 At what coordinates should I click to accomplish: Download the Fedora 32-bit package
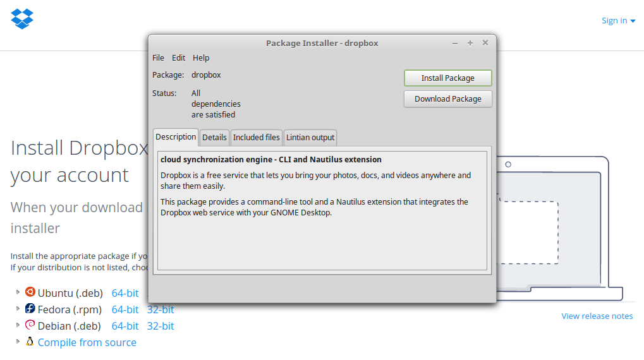pos(161,309)
